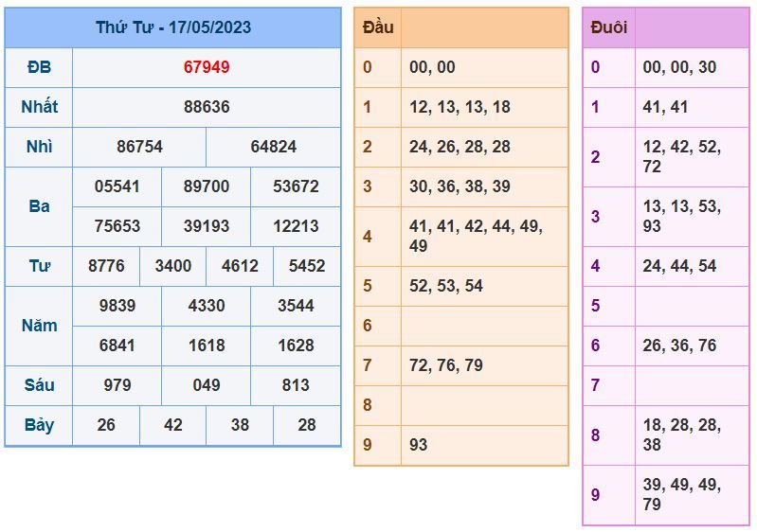Viewport: 757px width, 532px height.
Task: Select fourth prize number 5452
Action: [x=307, y=266]
